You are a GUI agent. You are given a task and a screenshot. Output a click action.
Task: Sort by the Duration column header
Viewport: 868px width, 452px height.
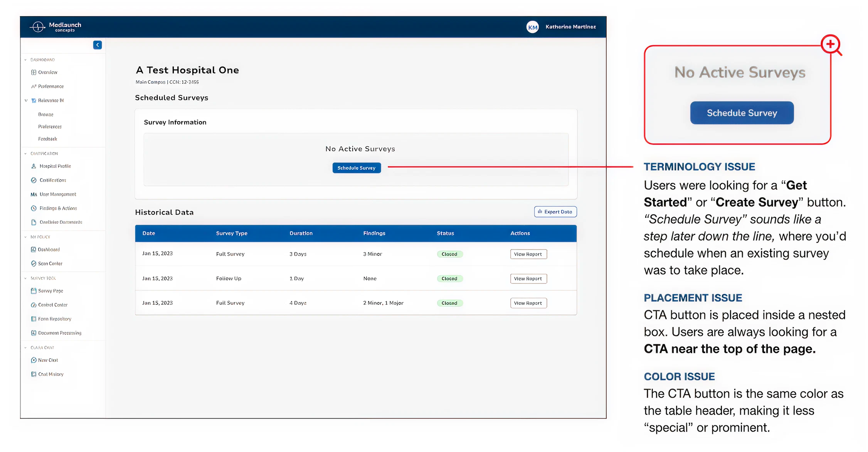pyautogui.click(x=301, y=233)
